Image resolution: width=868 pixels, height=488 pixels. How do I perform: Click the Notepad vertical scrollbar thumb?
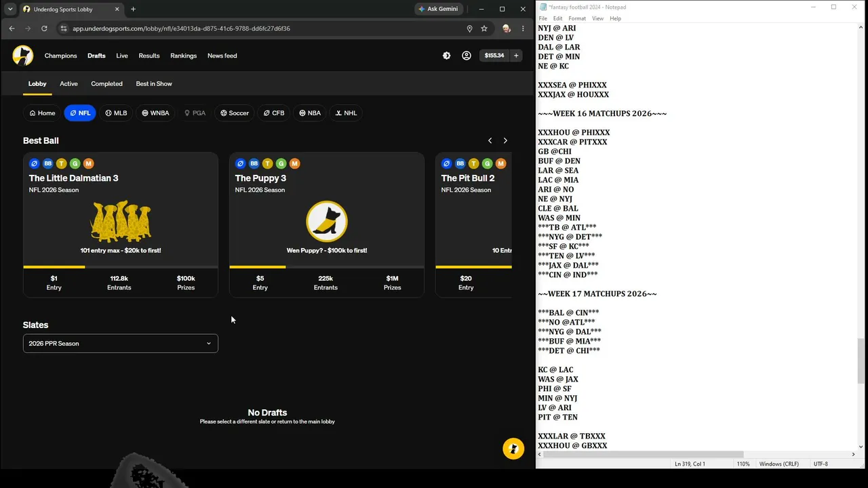point(861,361)
